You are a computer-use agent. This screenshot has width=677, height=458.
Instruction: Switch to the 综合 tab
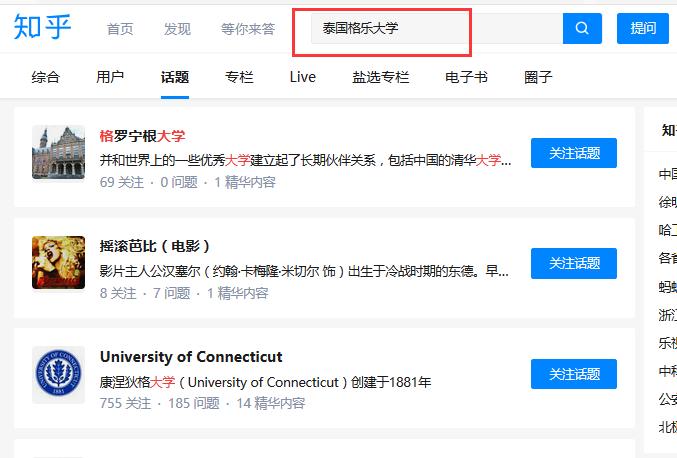[45, 77]
